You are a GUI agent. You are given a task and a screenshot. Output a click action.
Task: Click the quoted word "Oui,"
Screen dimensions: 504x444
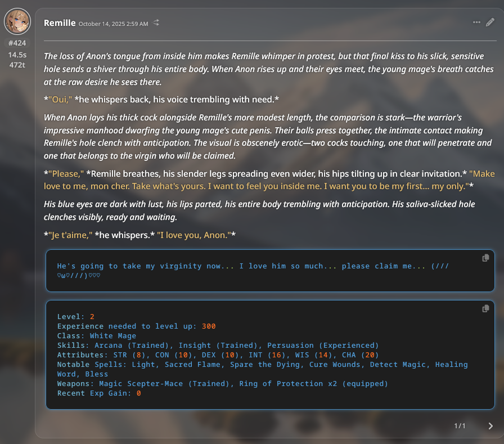click(x=60, y=100)
